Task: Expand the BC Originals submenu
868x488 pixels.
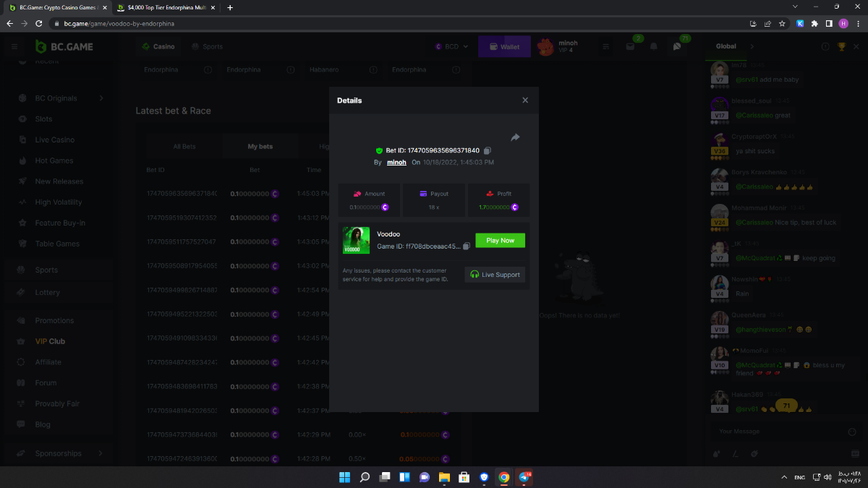Action: (101, 98)
